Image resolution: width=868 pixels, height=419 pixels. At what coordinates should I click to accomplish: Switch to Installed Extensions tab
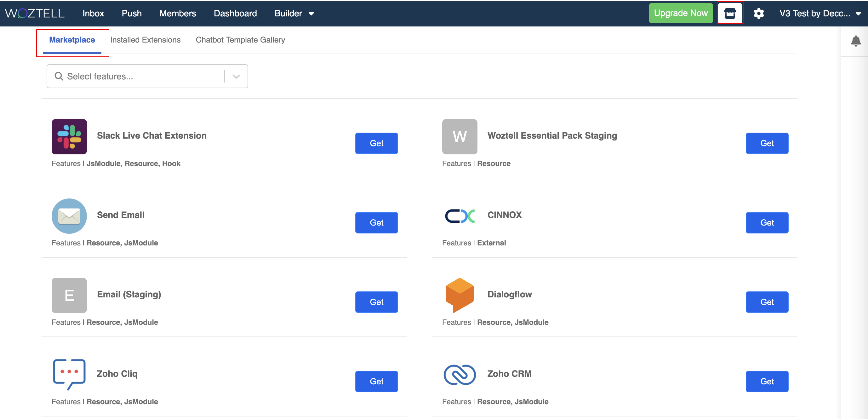[145, 40]
